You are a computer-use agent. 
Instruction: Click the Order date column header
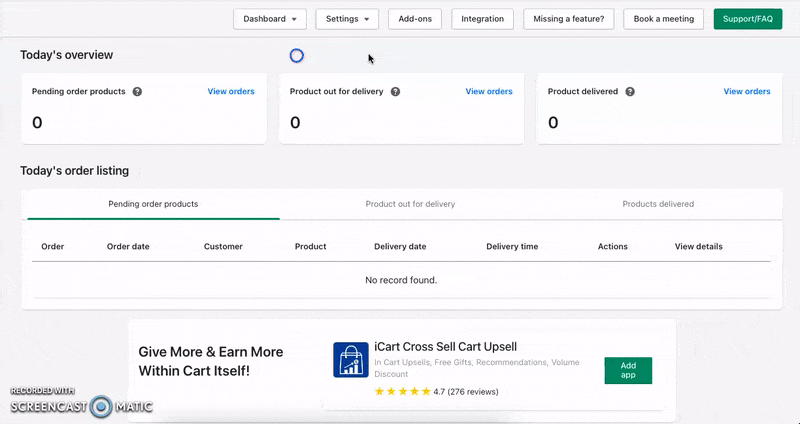click(x=128, y=246)
